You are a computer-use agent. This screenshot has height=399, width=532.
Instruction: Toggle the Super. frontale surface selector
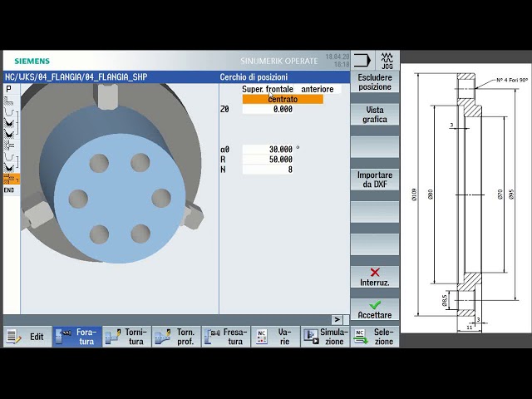268,89
